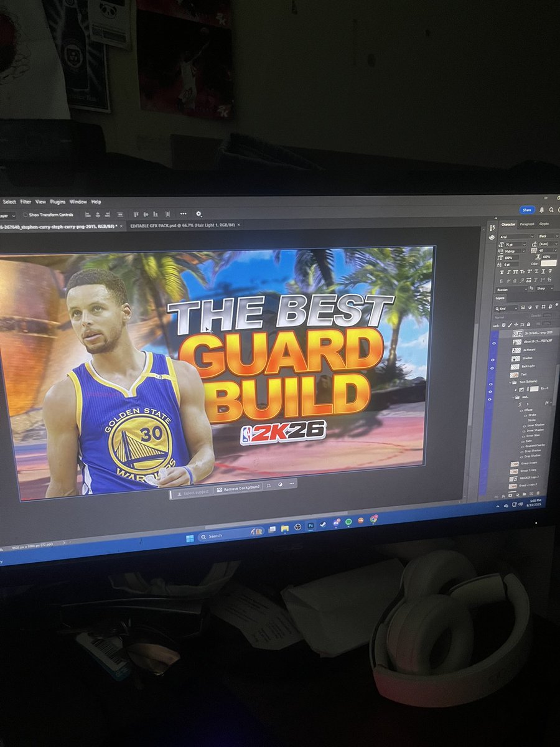Open the 75 pt font size dropdown

point(516,245)
